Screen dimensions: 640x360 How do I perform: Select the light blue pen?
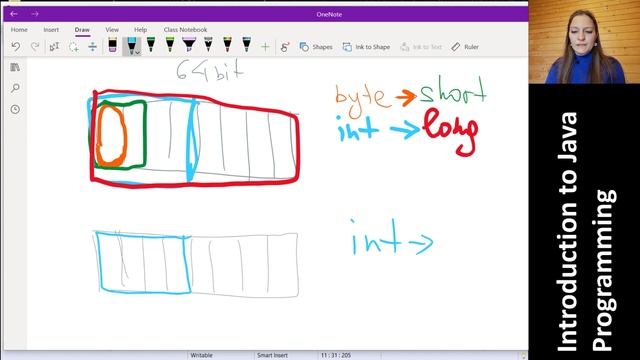(x=131, y=45)
